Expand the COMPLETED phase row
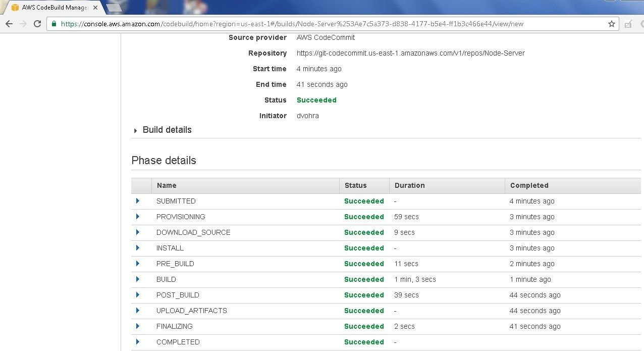The image size is (644, 351). [x=137, y=342]
